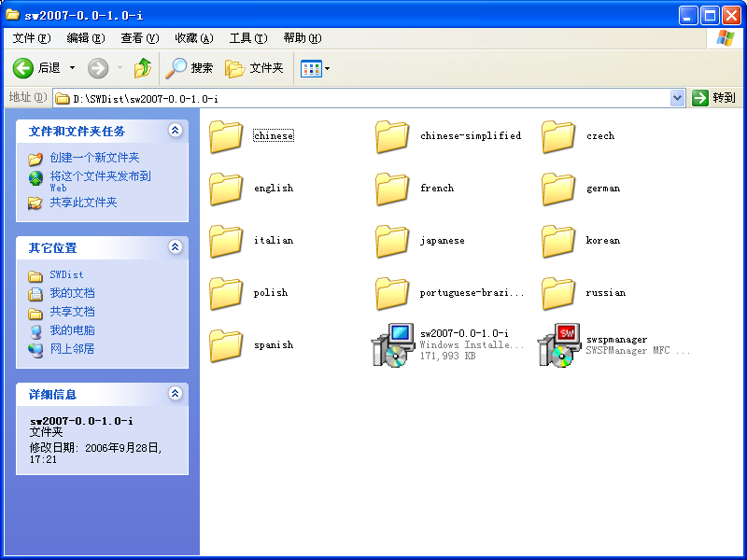Viewport: 747px width, 560px height.
Task: Select the swspmanager file name text
Action: (616, 340)
